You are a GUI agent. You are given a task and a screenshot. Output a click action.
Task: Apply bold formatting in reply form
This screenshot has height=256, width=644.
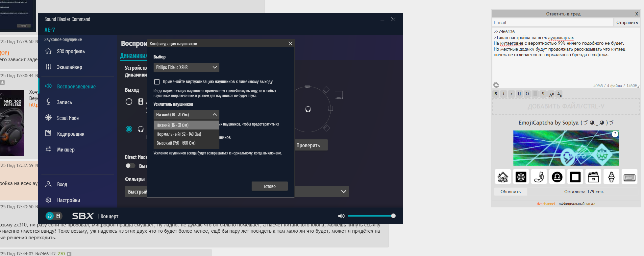[496, 94]
